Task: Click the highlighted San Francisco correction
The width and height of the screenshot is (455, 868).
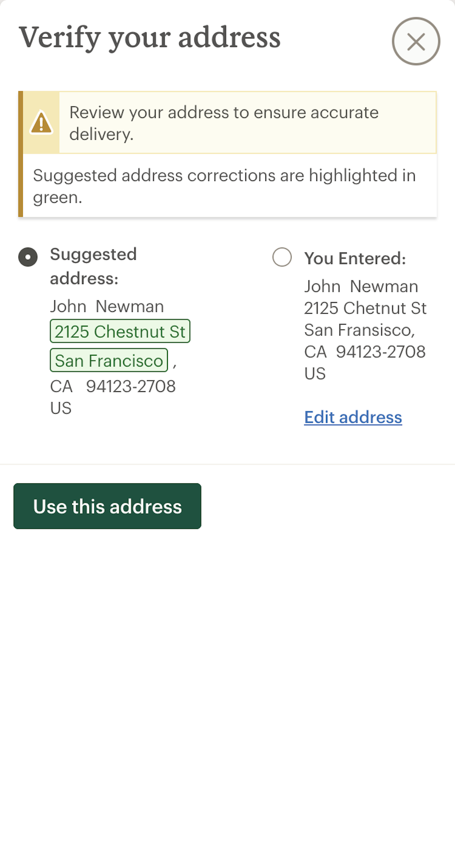Action: [109, 360]
